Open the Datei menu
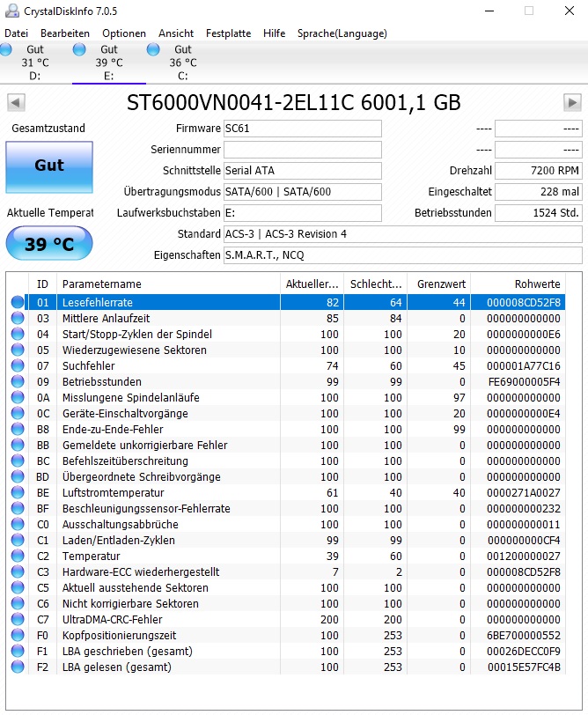The width and height of the screenshot is (588, 715). tap(16, 33)
